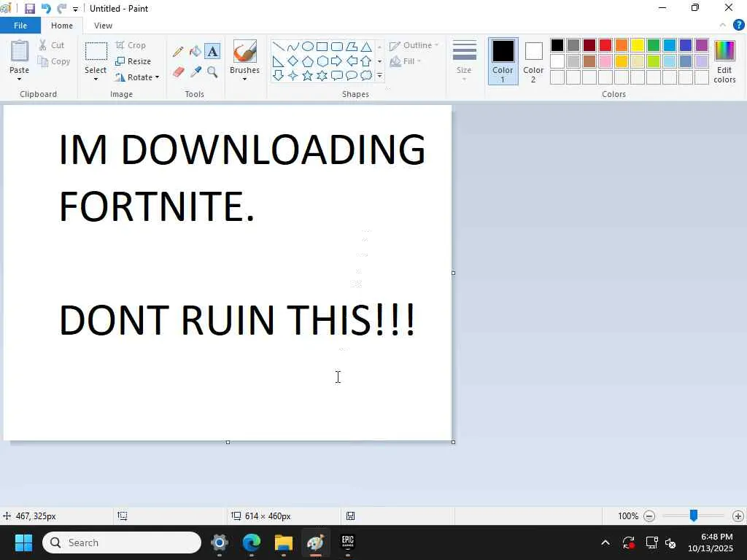
Task: Choose the Left arrow shape
Action: tap(352, 61)
